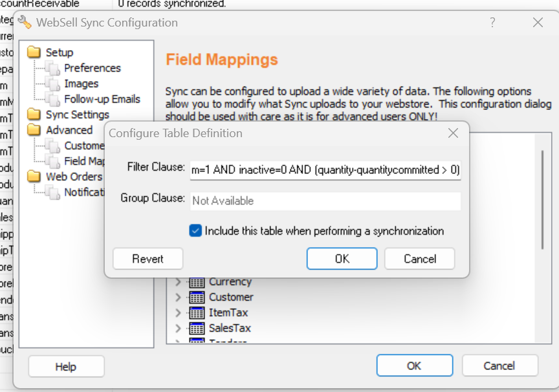559x392 pixels.
Task: Expand the SalesTax table node
Action: 178,328
